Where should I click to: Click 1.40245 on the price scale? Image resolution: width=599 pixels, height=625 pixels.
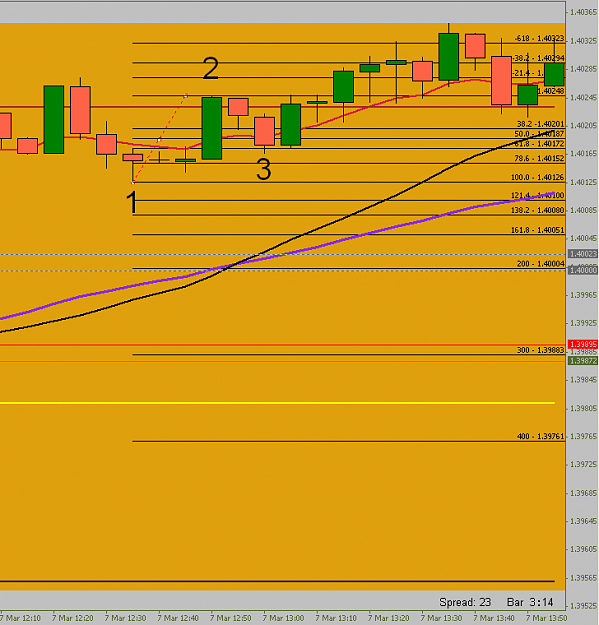point(583,97)
